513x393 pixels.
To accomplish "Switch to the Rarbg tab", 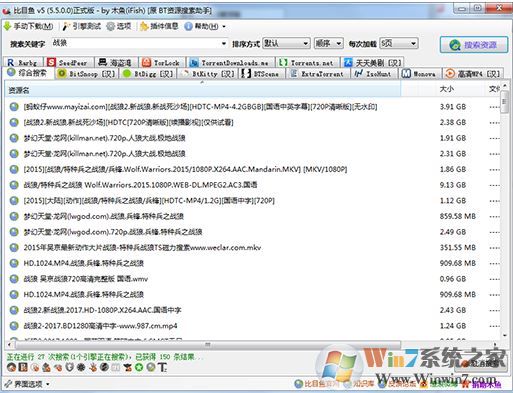I will (x=23, y=62).
